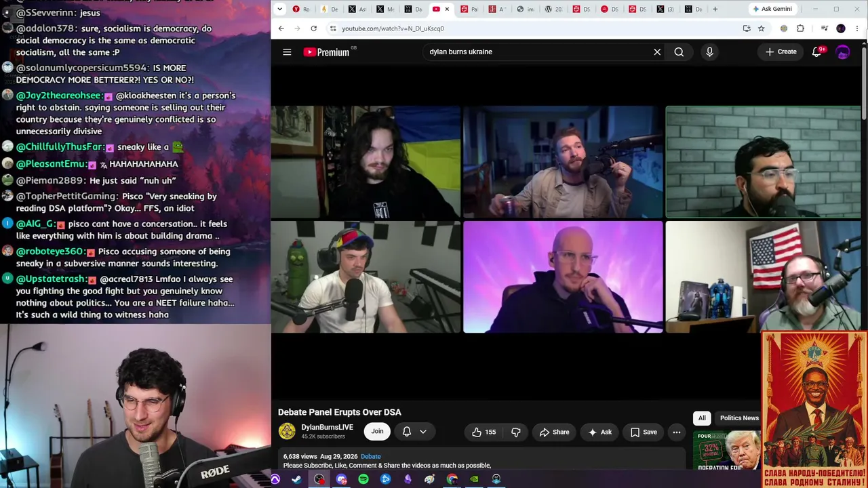The image size is (868, 488).
Task: View site information icon beside the URL
Action: 332,28
